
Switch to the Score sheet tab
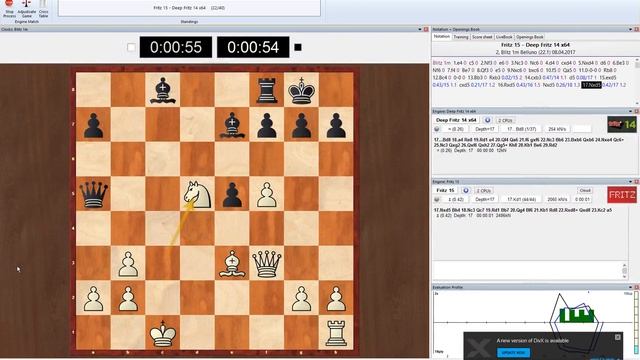[x=482, y=37]
